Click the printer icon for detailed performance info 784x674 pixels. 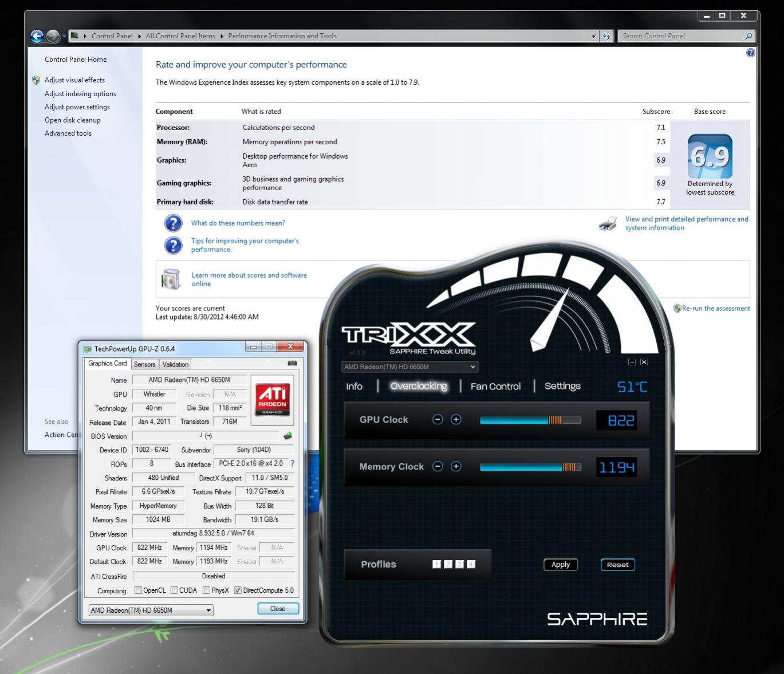[x=608, y=223]
